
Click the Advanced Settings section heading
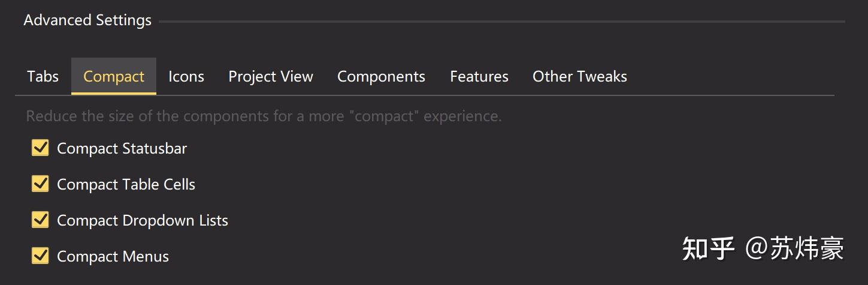87,20
